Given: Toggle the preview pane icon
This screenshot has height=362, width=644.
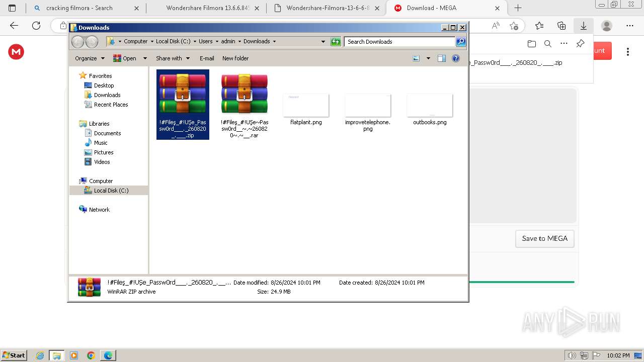Looking at the screenshot, I should (441, 58).
